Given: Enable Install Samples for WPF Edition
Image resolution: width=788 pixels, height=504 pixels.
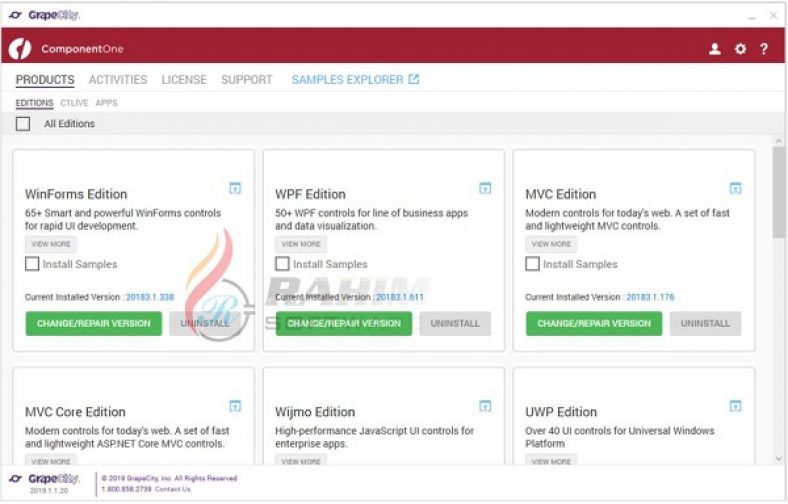Looking at the screenshot, I should pyautogui.click(x=282, y=264).
